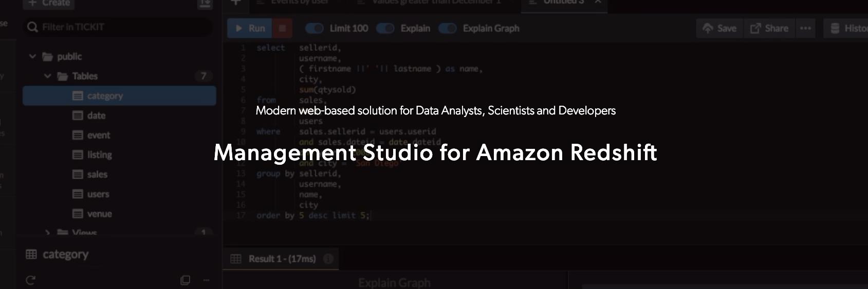Close the Untitled 3 tab
Image resolution: width=868 pixels, height=289 pixels.
point(598,2)
